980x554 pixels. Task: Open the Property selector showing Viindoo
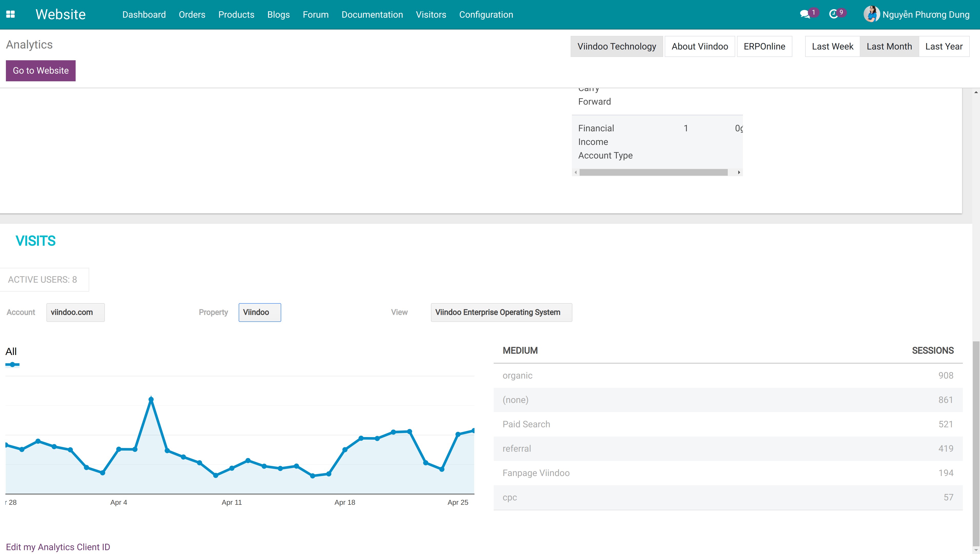pyautogui.click(x=259, y=312)
